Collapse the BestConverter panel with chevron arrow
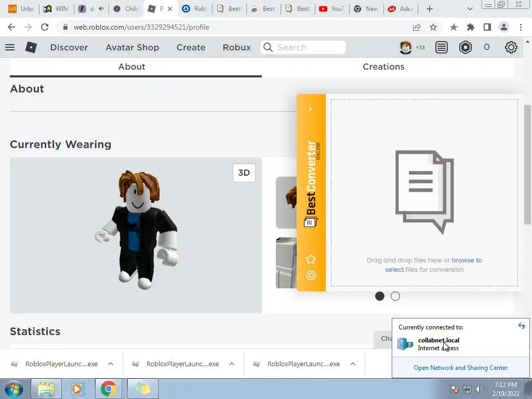Image resolution: width=532 pixels, height=399 pixels. pyautogui.click(x=310, y=109)
